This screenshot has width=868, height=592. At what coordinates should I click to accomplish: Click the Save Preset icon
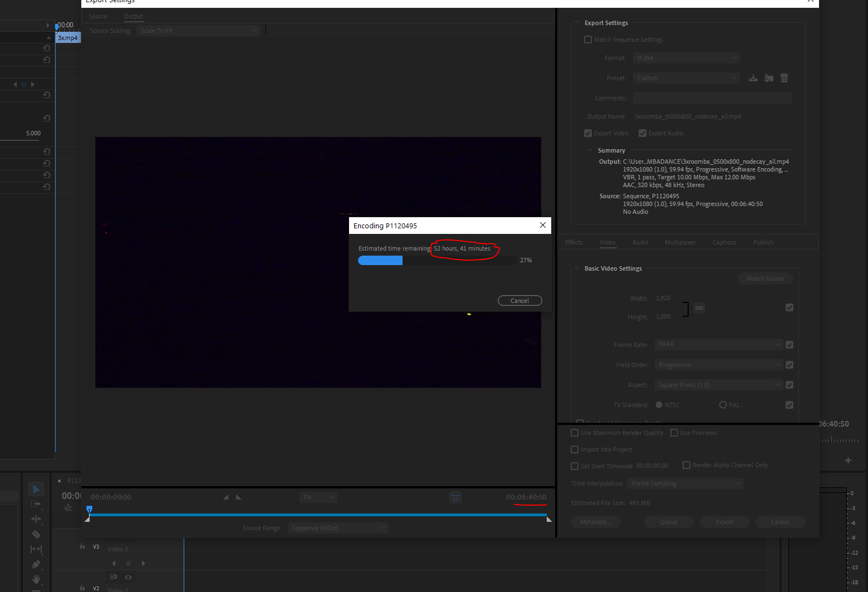coord(753,78)
